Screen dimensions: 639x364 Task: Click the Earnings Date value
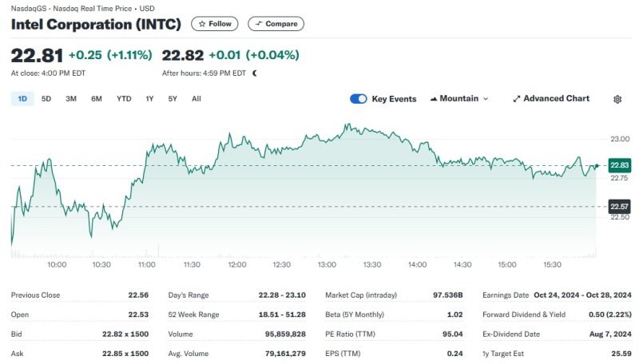coord(581,295)
